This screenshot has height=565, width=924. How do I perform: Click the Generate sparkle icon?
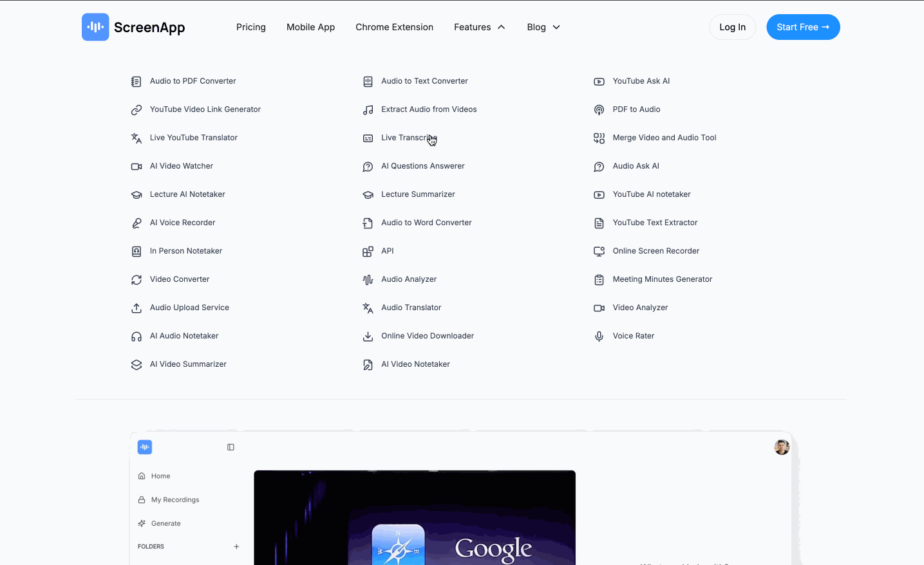(x=142, y=523)
